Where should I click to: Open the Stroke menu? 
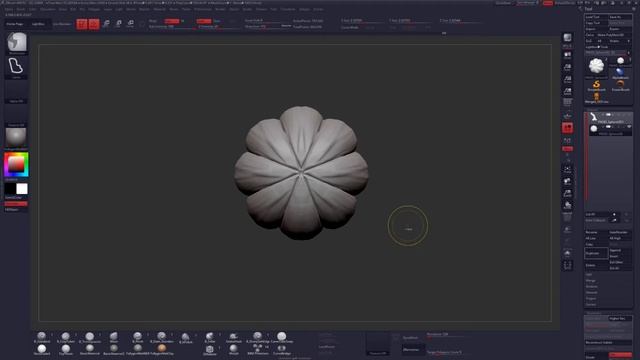point(247,9)
